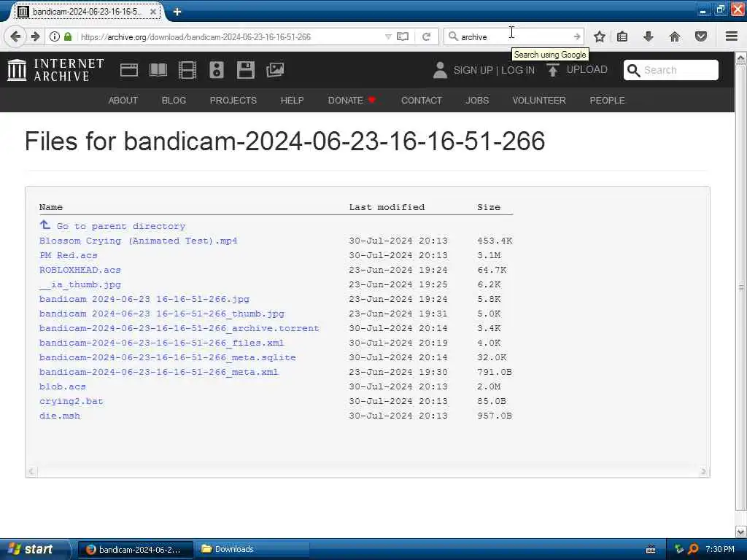Open bandicam 2024-06-23 16-16-51-266.jpg
This screenshot has width=747, height=560.
[144, 299]
